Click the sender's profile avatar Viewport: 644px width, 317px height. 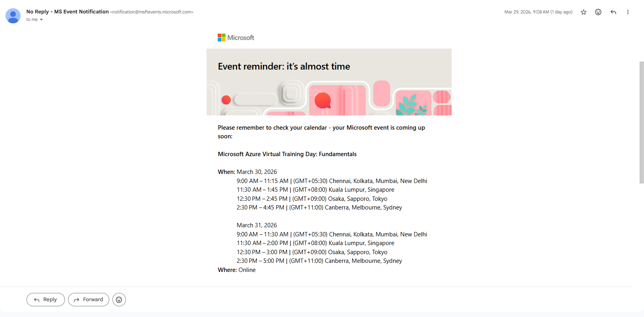(13, 16)
